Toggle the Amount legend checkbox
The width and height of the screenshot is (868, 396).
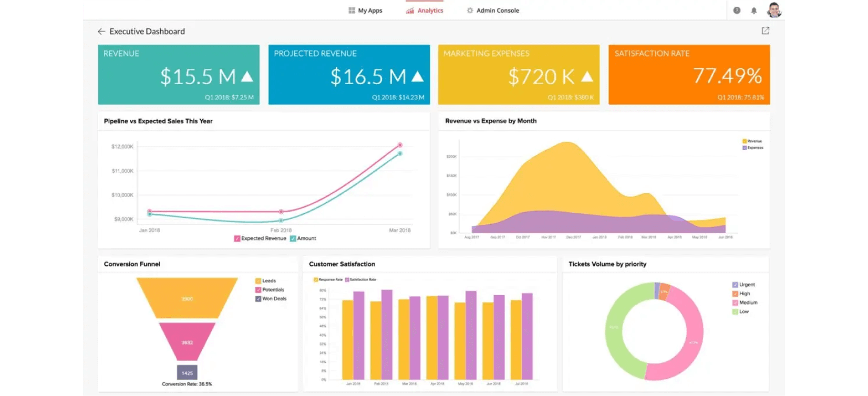tap(293, 238)
